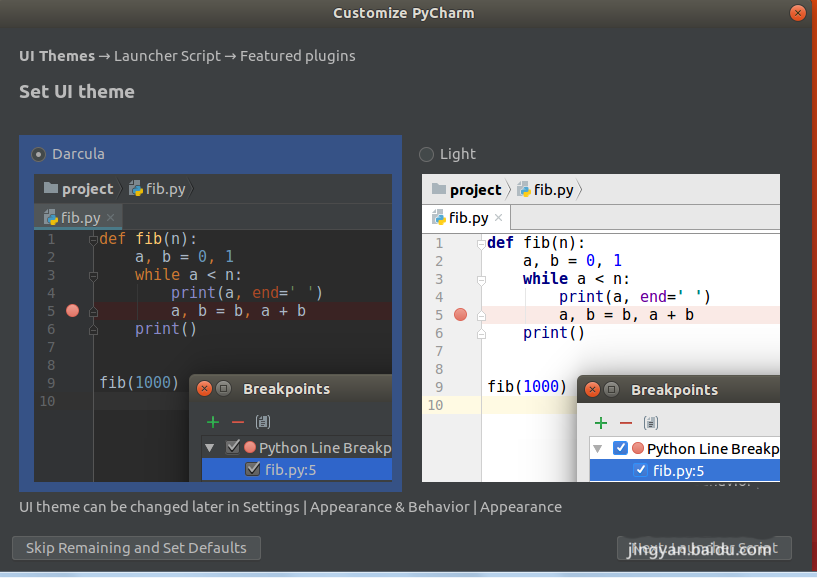
Task: Toggle Python Line Breakpoint checkbox in Darcula preview
Action: point(233,448)
